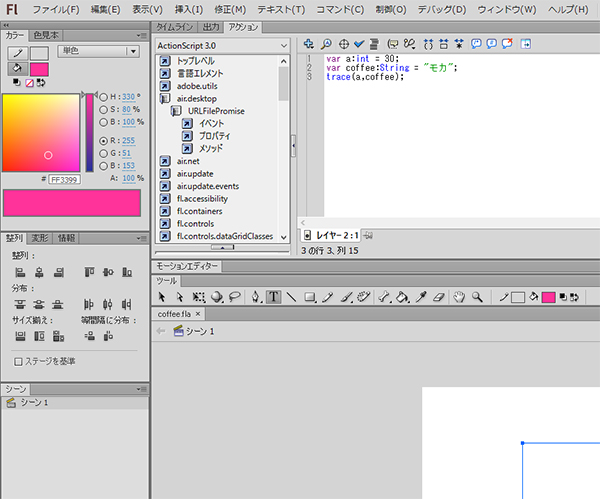Click the collapse between braces icon

point(428,44)
